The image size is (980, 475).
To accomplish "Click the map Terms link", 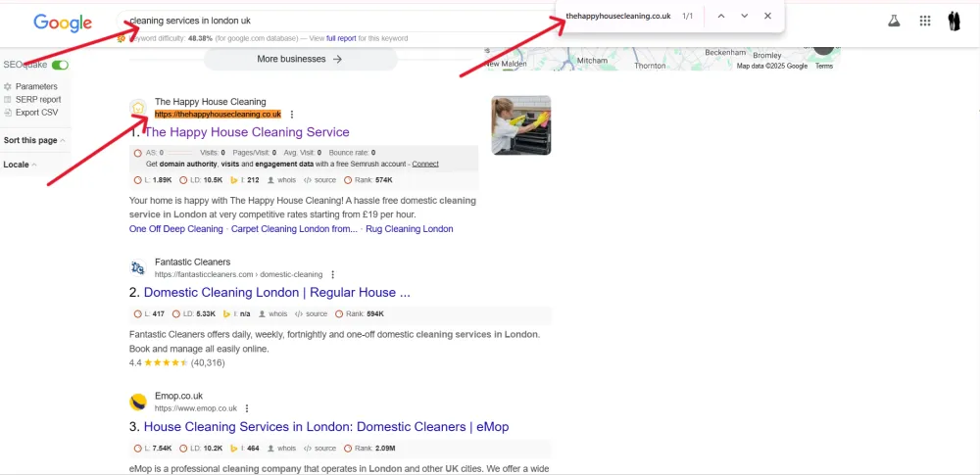I will point(824,67).
